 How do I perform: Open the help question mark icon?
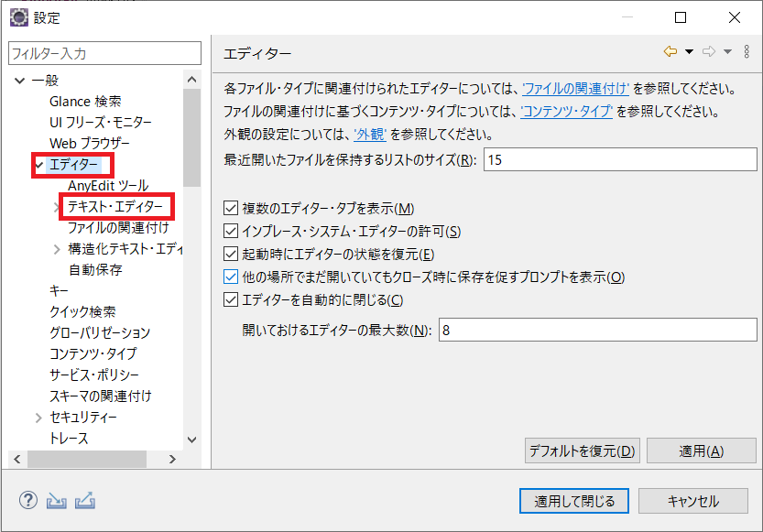[x=28, y=500]
